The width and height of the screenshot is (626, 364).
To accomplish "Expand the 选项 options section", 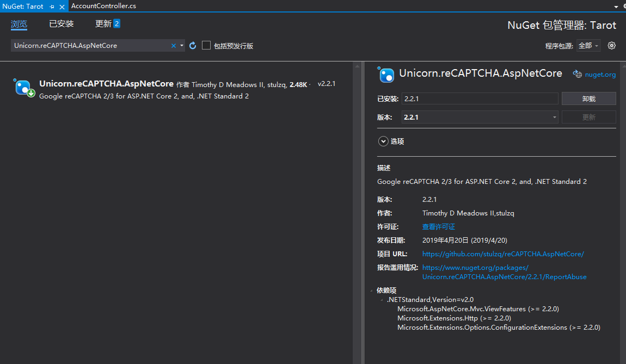I will tap(383, 141).
